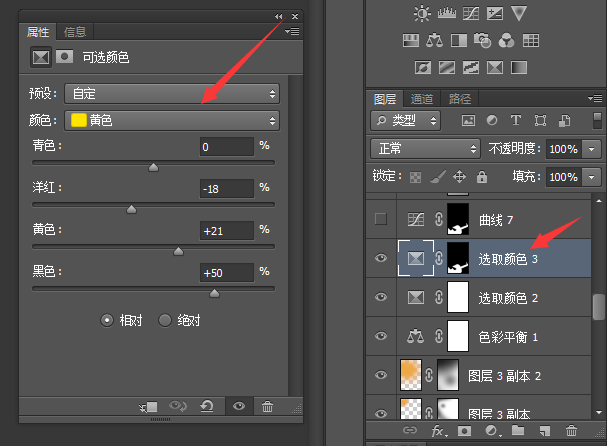Delete adjustment with Properties trash icon
The image size is (607, 446).
267,406
